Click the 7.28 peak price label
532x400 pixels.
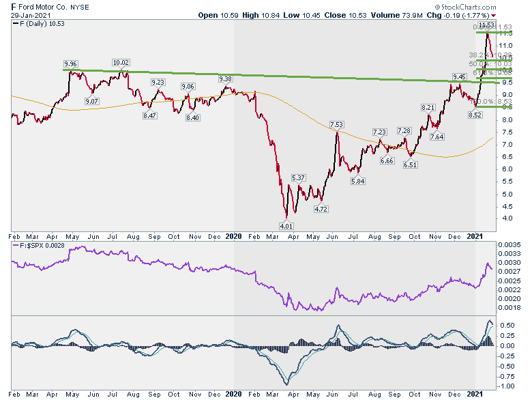point(404,131)
